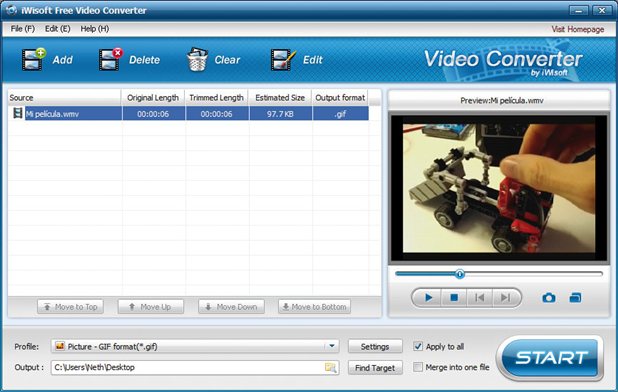Click the video preview frame
The width and height of the screenshot is (618, 392).
pos(499,188)
